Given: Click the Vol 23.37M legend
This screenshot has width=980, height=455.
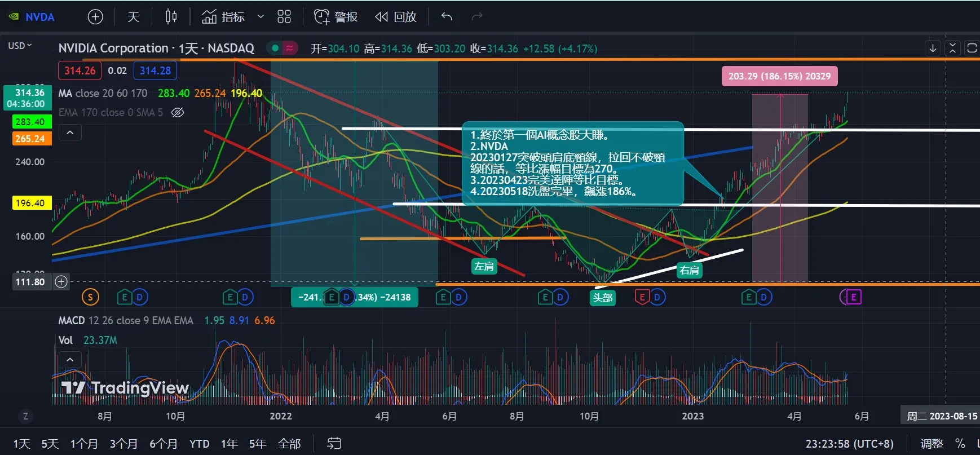Looking at the screenshot, I should pos(88,340).
